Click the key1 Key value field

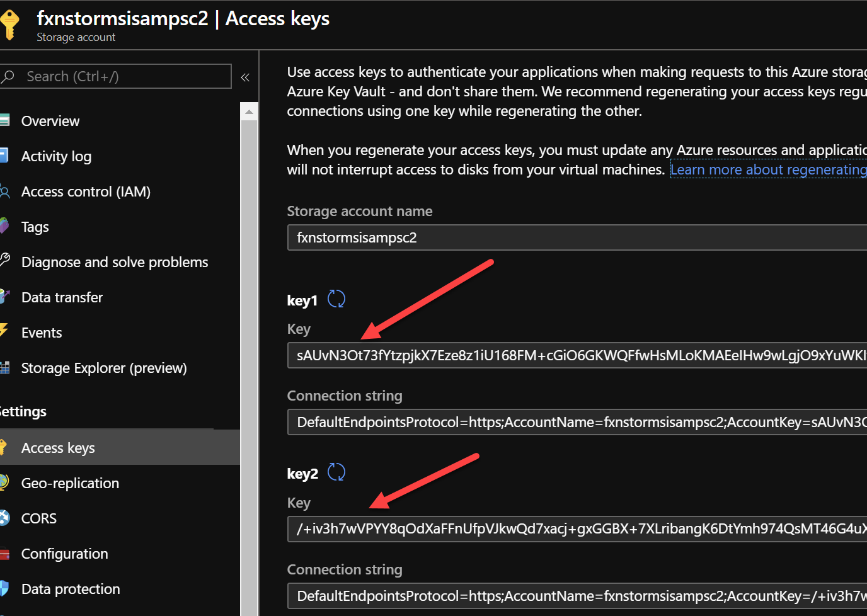(x=577, y=355)
